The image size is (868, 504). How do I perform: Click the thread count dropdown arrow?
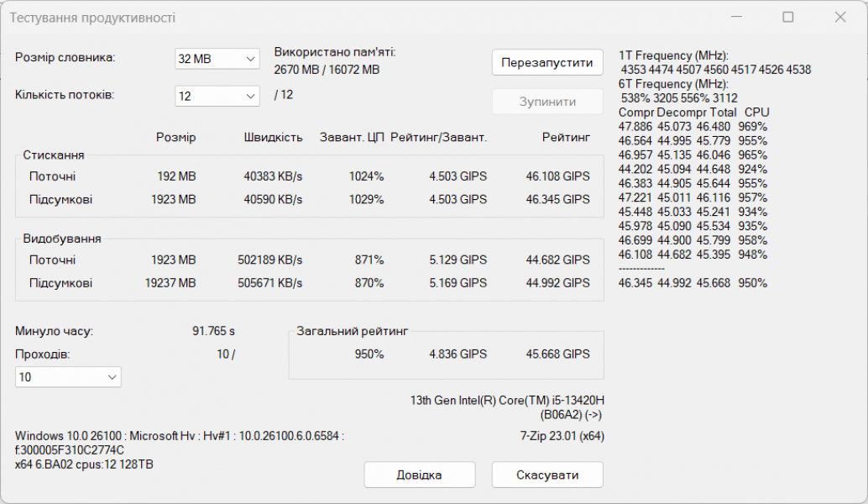point(249,96)
